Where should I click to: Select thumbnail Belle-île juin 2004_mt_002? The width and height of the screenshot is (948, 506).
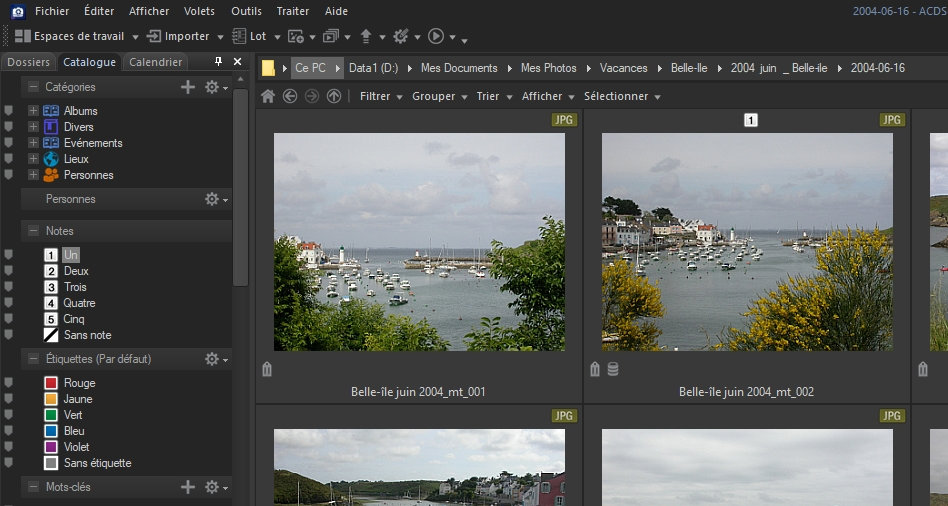coord(746,242)
